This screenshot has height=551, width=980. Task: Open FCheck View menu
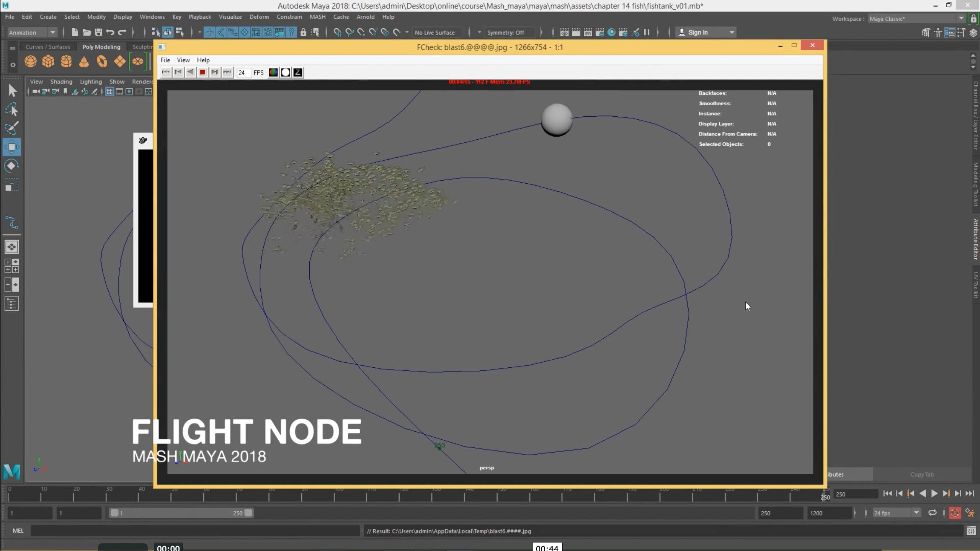pos(183,60)
